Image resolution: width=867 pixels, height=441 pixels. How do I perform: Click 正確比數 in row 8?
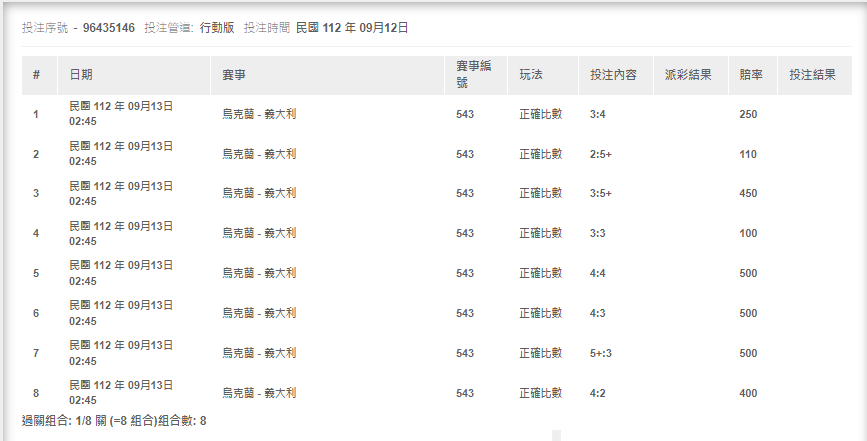(541, 393)
